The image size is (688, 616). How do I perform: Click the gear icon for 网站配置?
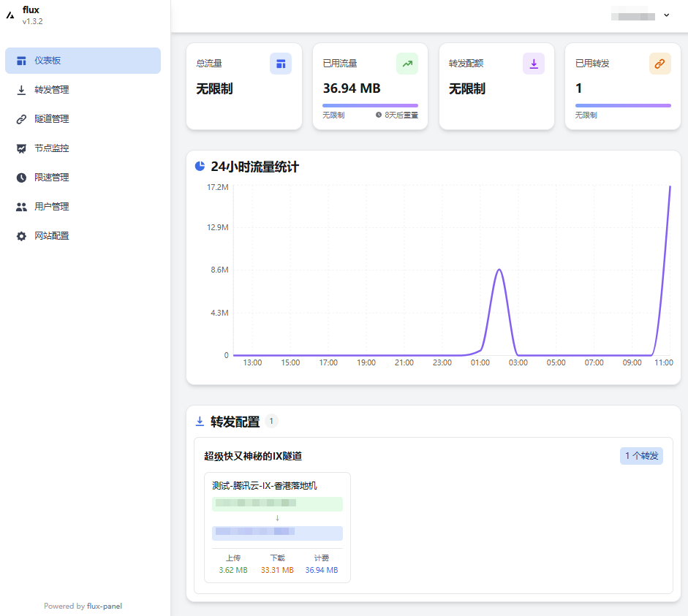click(21, 236)
